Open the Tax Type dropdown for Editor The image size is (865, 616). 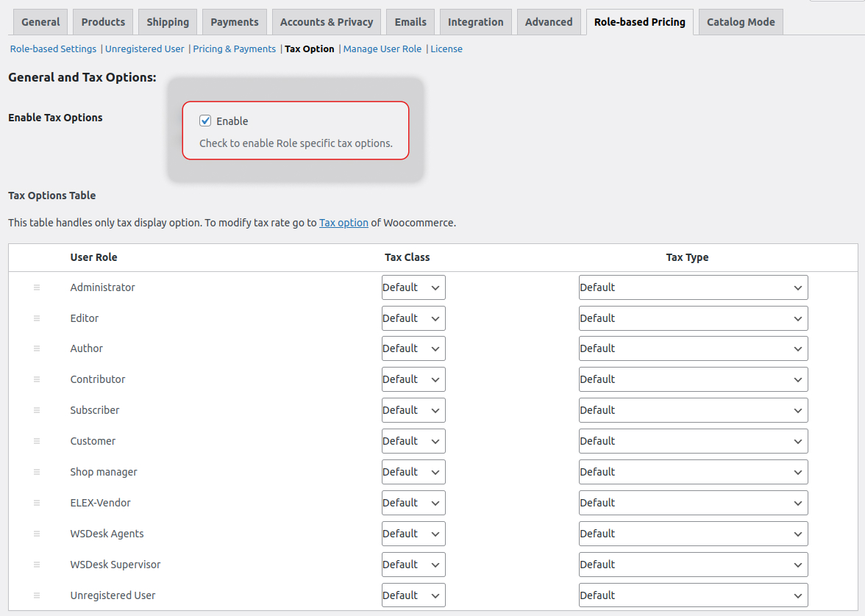coord(693,318)
